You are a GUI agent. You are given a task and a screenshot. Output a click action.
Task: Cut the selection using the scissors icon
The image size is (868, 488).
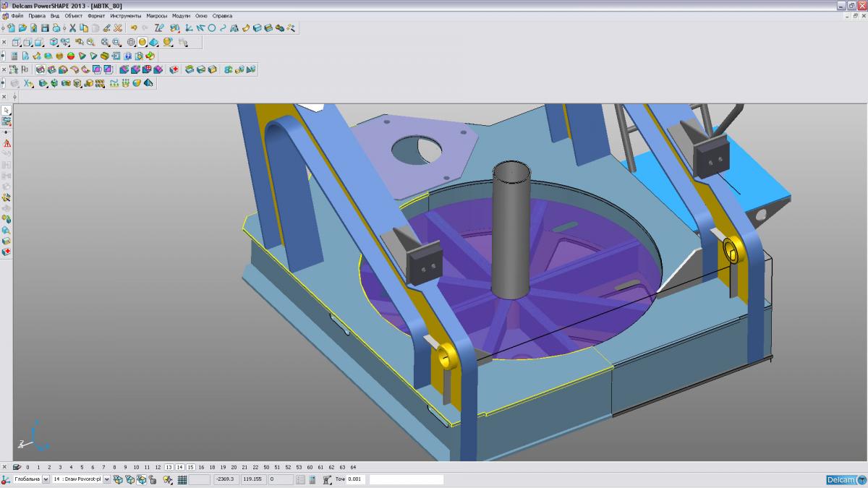[x=73, y=28]
